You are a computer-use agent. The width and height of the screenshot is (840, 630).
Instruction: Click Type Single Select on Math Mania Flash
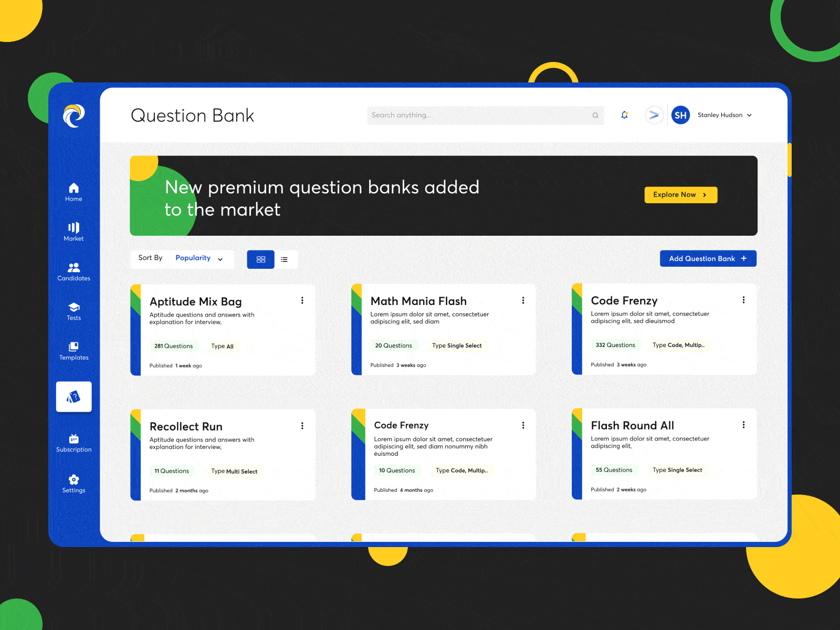coord(457,345)
